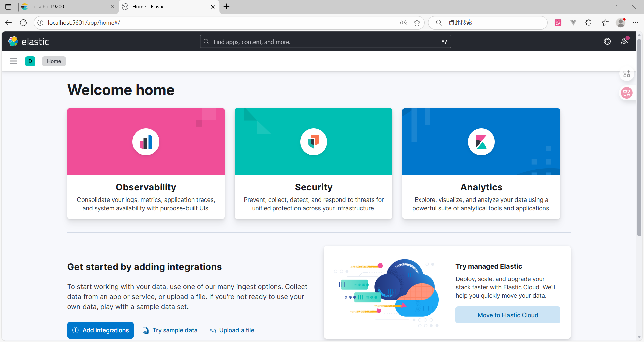The image size is (644, 342).
Task: Open the help menu lifebuoy icon
Action: tap(607, 41)
